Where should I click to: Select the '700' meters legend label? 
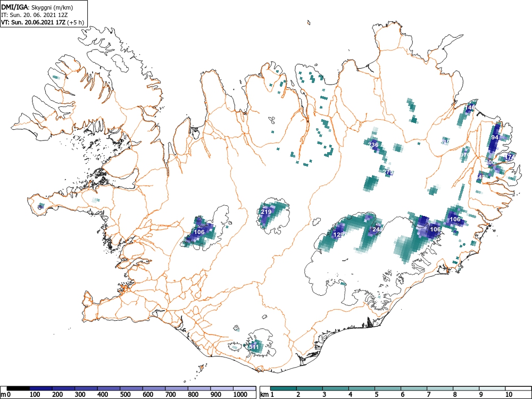pyautogui.click(x=171, y=395)
